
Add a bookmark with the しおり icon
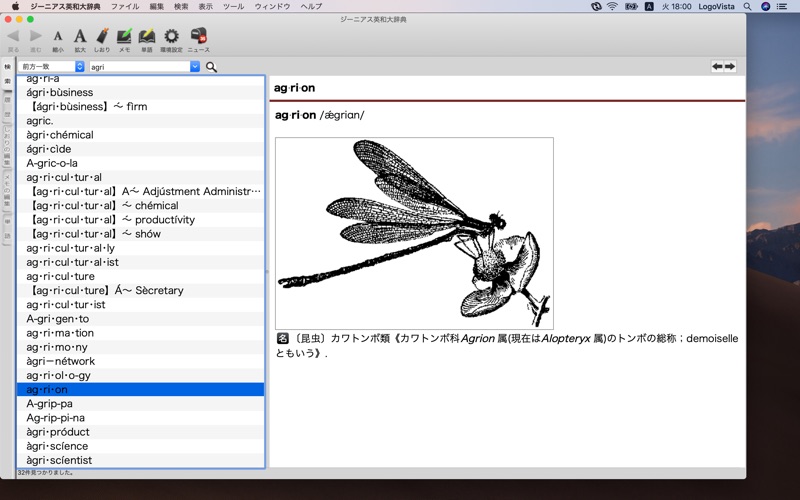(102, 36)
